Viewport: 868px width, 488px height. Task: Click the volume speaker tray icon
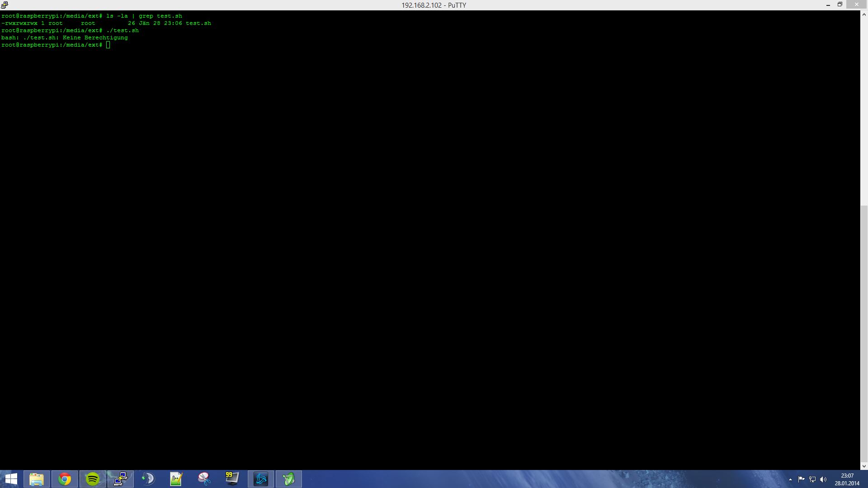(x=823, y=479)
